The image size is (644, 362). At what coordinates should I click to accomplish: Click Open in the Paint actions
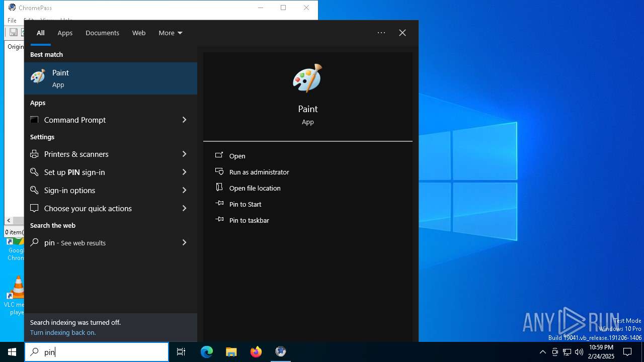pyautogui.click(x=237, y=156)
